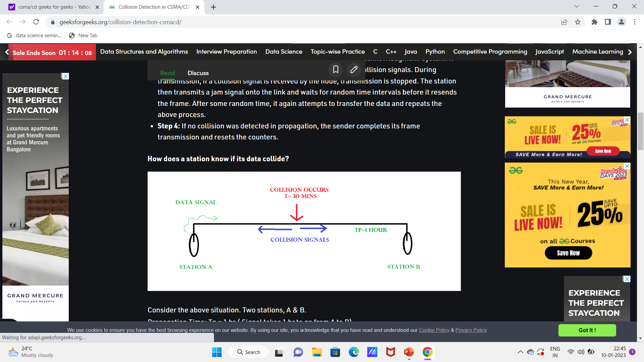This screenshot has height=362, width=644.
Task: Select the Discuss tab
Action: (x=198, y=73)
